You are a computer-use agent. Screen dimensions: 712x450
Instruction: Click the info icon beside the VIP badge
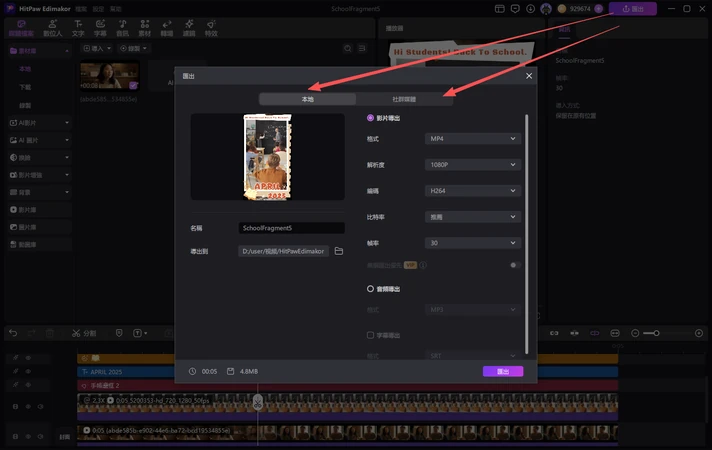coord(423,265)
